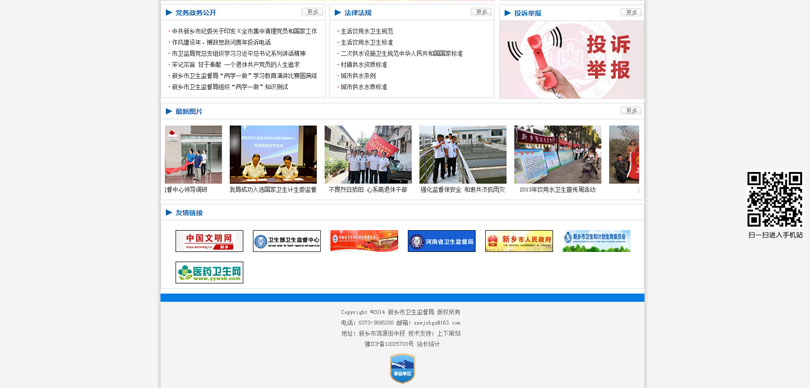Viewport: 810px width, 388px height.
Task: Open the 作风建设年 complaint hotline article
Action: pyautogui.click(x=221, y=42)
